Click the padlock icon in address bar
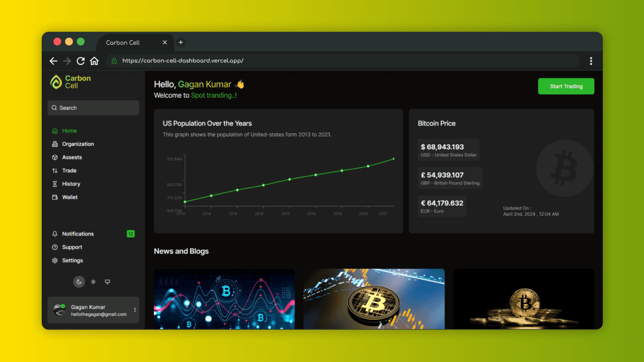The image size is (644, 362). (114, 61)
